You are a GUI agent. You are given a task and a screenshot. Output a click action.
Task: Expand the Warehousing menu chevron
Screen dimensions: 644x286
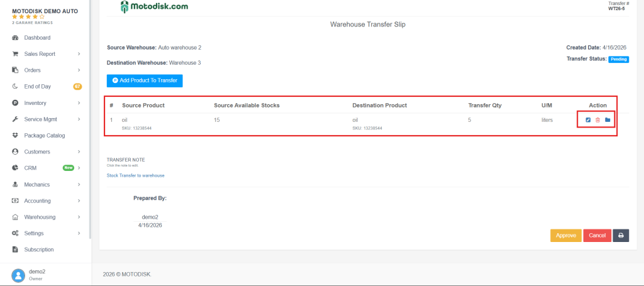79,217
